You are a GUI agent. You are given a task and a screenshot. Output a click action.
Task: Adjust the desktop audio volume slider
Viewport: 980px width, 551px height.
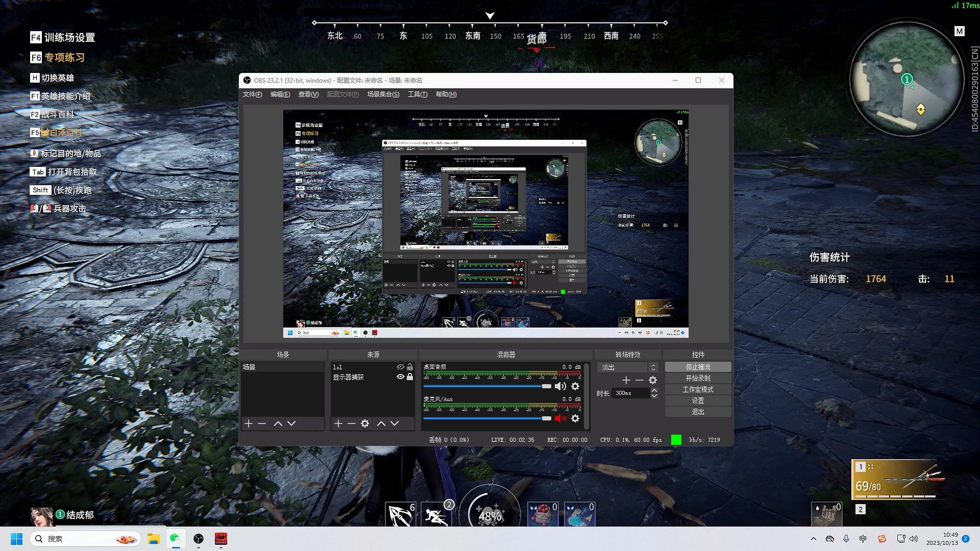coord(487,386)
